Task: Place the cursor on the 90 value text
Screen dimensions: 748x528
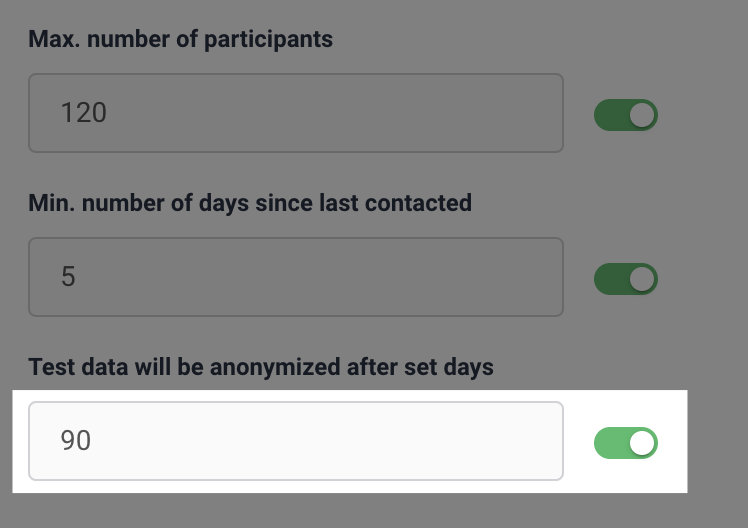Action: [75, 441]
